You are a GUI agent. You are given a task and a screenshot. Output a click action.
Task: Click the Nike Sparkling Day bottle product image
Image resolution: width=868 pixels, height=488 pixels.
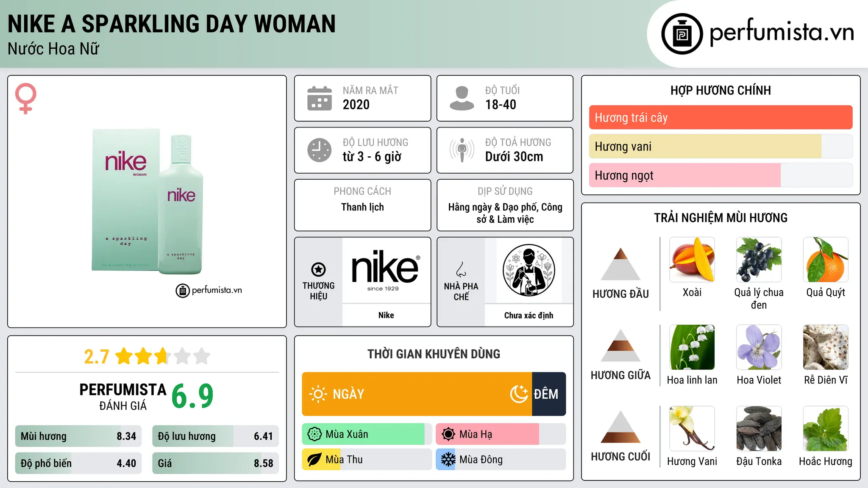click(x=147, y=201)
